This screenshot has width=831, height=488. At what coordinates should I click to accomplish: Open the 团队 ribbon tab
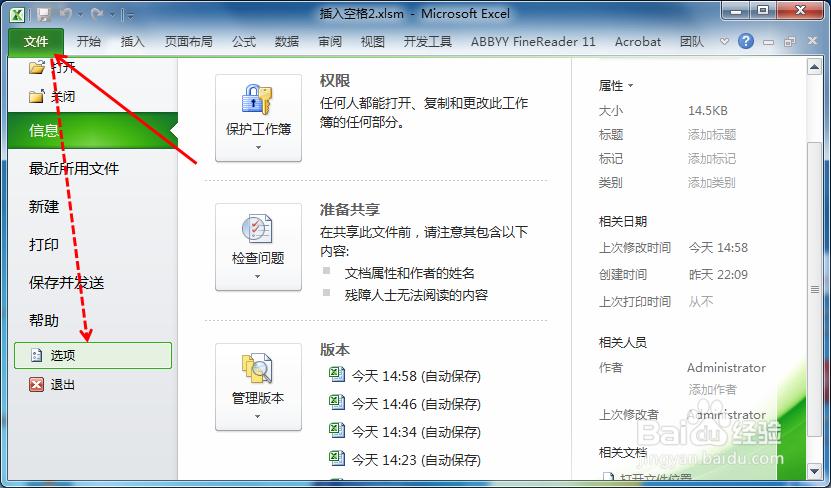click(692, 42)
